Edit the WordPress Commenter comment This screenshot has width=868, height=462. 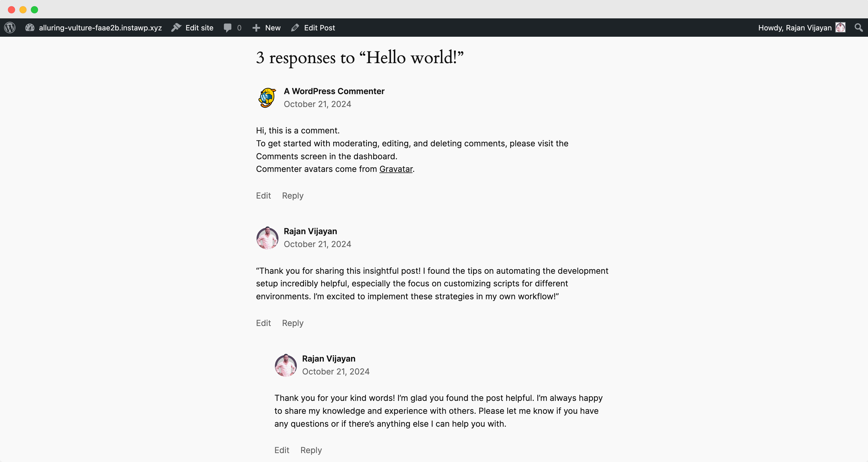263,195
